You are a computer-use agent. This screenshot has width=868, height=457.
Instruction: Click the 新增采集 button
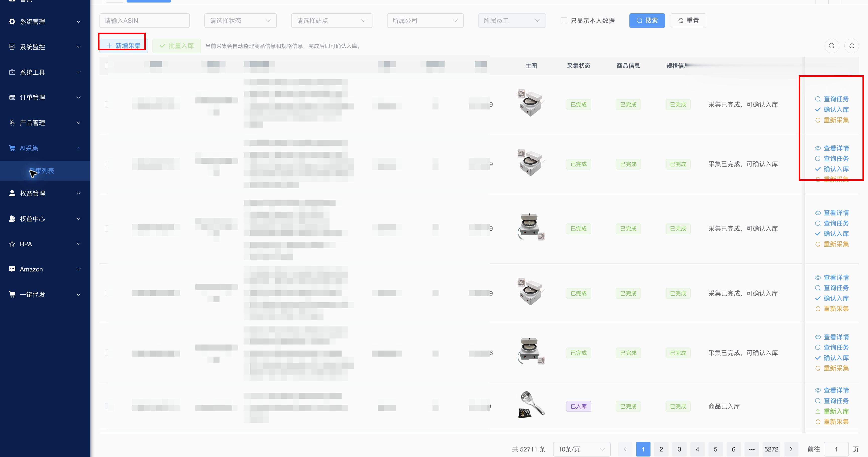[x=123, y=46]
